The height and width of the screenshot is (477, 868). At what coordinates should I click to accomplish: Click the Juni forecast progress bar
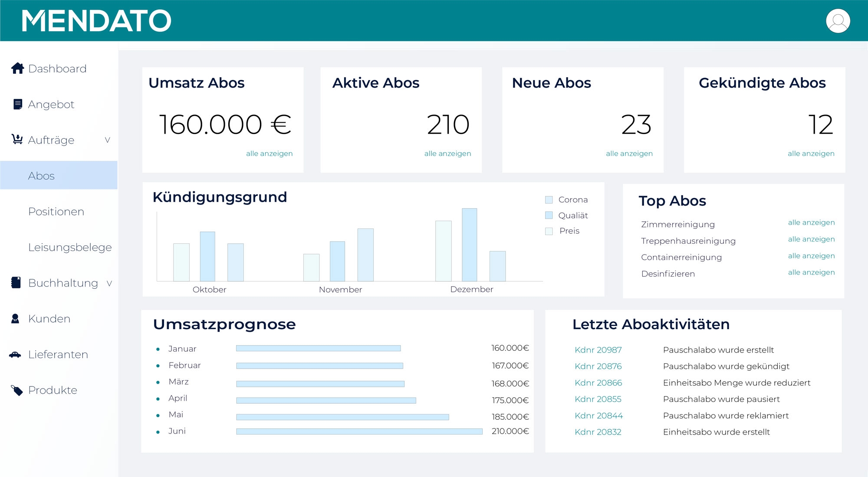pyautogui.click(x=359, y=431)
